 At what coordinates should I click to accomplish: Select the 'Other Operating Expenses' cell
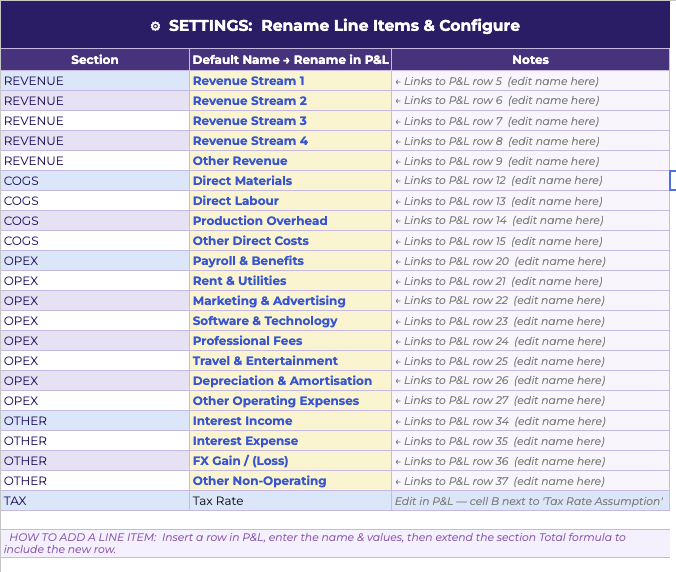coord(290,401)
